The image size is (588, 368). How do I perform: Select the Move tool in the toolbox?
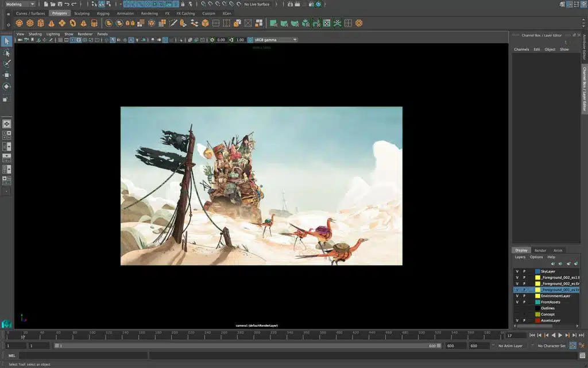[x=7, y=75]
